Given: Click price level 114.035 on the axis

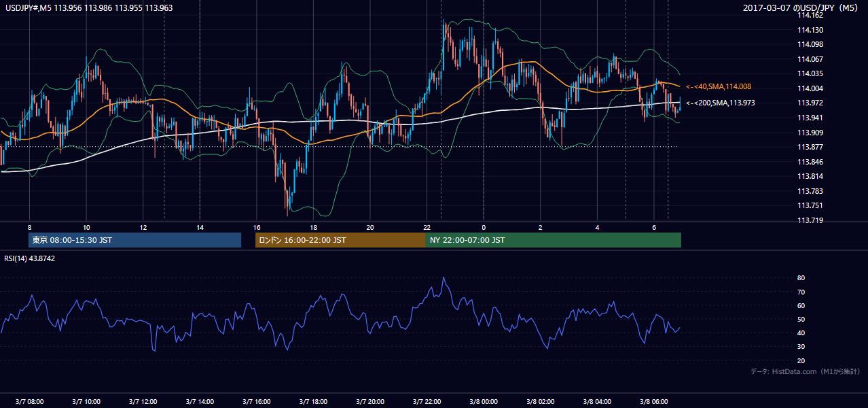Looking at the screenshot, I should pyautogui.click(x=811, y=73).
